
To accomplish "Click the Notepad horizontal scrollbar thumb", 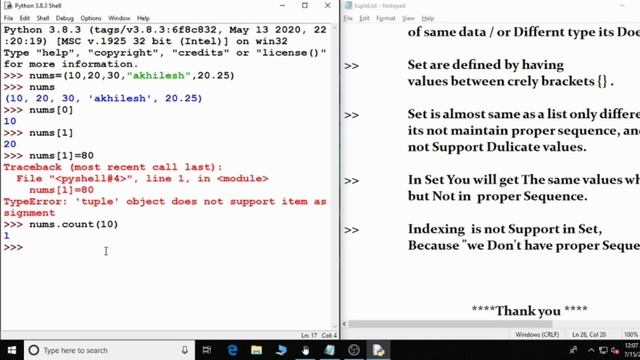I will coord(450,324).
